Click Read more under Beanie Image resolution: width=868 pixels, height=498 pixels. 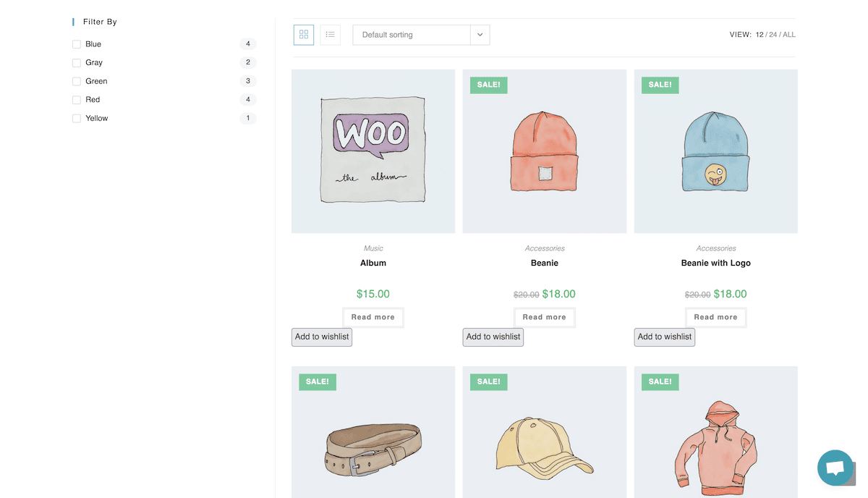pyautogui.click(x=545, y=317)
